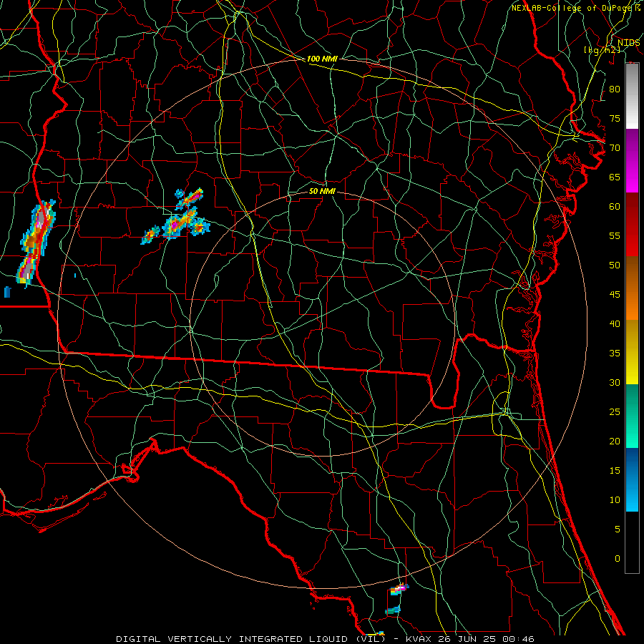
Task: Click the 35 value on the scale
Action: point(615,353)
